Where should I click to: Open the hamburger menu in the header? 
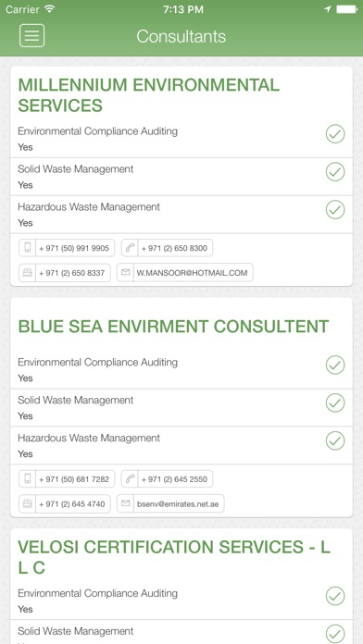tap(31, 36)
